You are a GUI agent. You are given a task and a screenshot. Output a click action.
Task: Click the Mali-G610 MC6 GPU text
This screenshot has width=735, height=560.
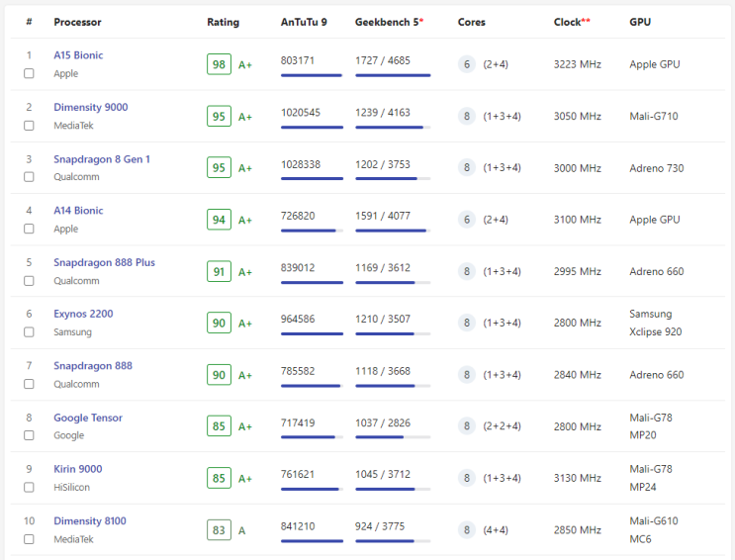point(654,530)
